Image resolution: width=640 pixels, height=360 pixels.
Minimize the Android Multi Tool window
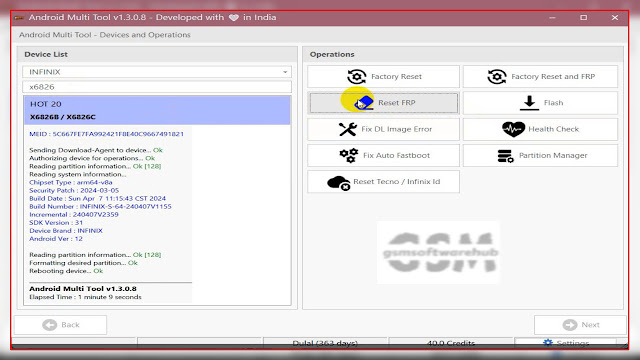(552, 18)
